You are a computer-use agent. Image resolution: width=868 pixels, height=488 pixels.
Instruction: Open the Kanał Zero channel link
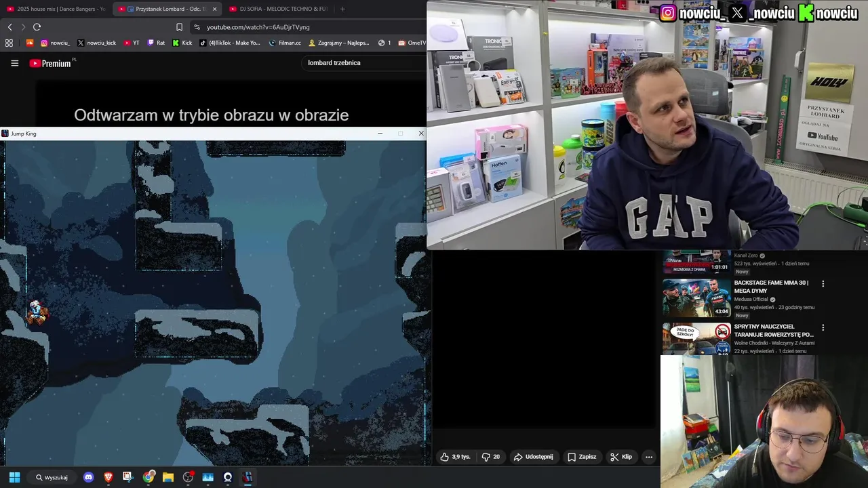point(746,256)
